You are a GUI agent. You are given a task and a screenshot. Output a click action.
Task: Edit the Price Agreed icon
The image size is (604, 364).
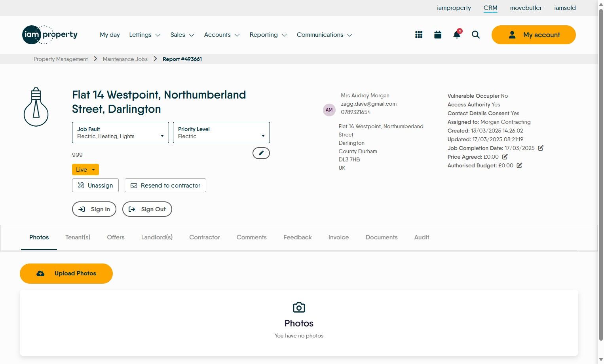tap(505, 157)
